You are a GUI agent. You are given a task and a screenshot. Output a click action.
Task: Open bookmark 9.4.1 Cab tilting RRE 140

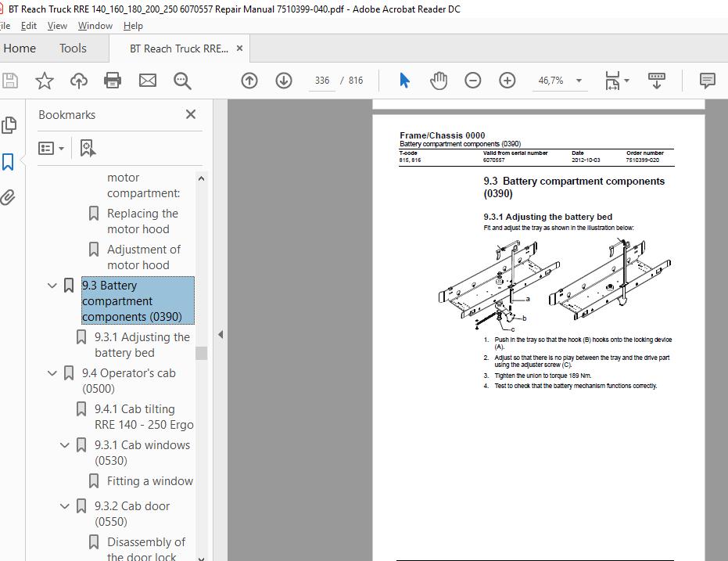point(144,416)
